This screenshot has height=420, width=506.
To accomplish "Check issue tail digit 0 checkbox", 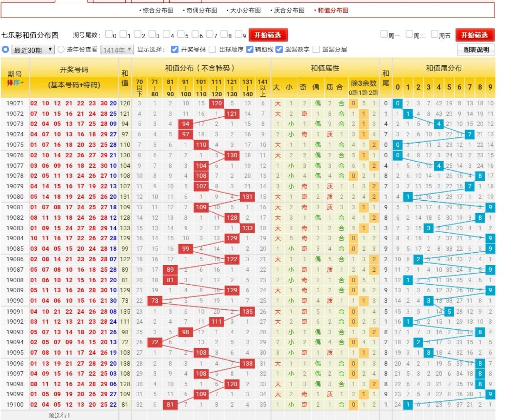I will (x=109, y=34).
